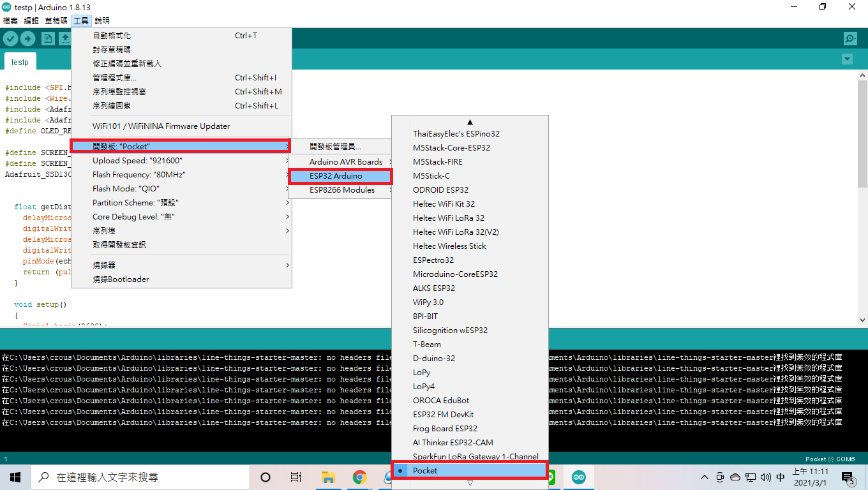Click Arduino taskbar icon
This screenshot has height=490, width=868.
click(x=579, y=477)
